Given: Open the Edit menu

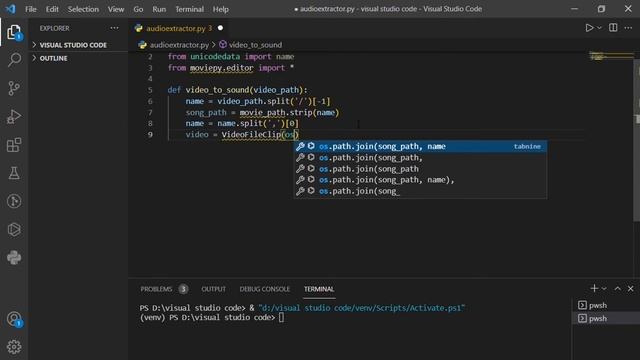Looking at the screenshot, I should click(52, 9).
